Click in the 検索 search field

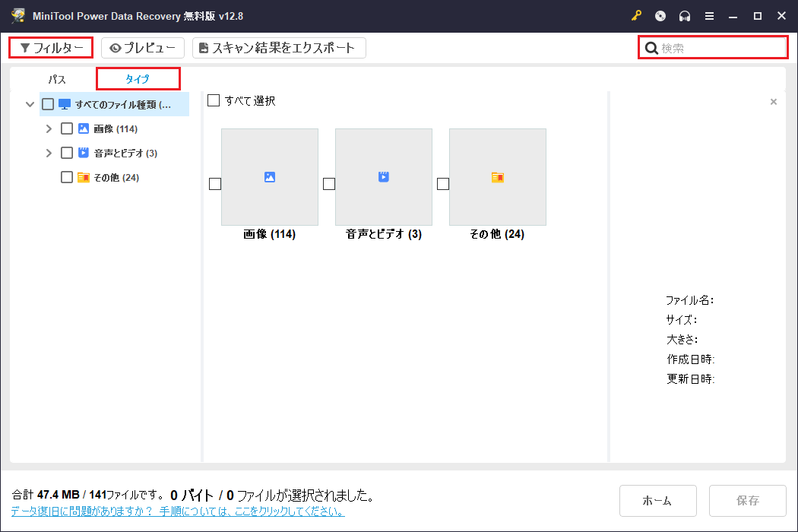coord(713,48)
